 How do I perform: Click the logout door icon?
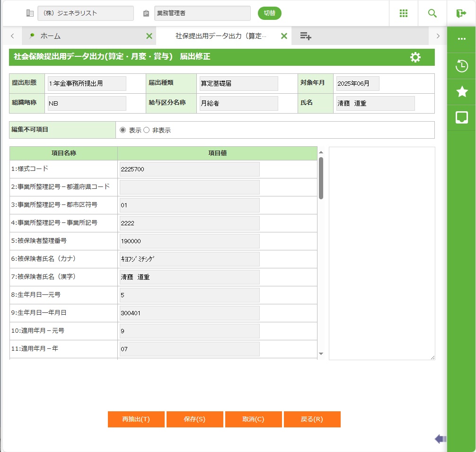pos(461,13)
